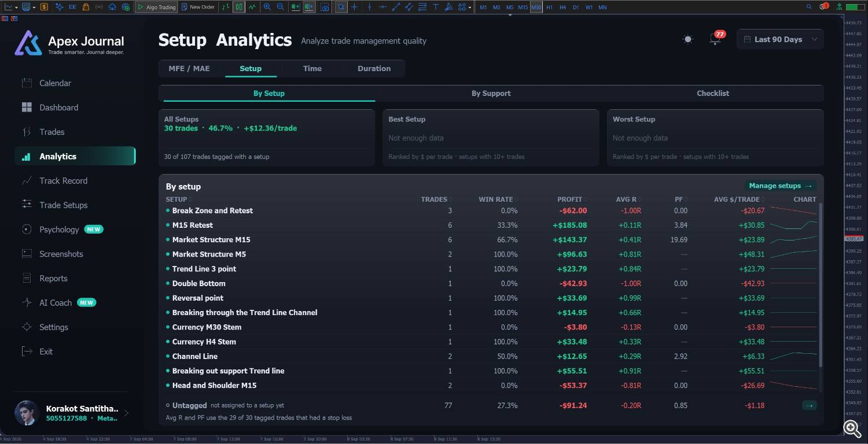Expand account profile chevron for Korakot
Screen dimensions: 868x444
(126, 413)
